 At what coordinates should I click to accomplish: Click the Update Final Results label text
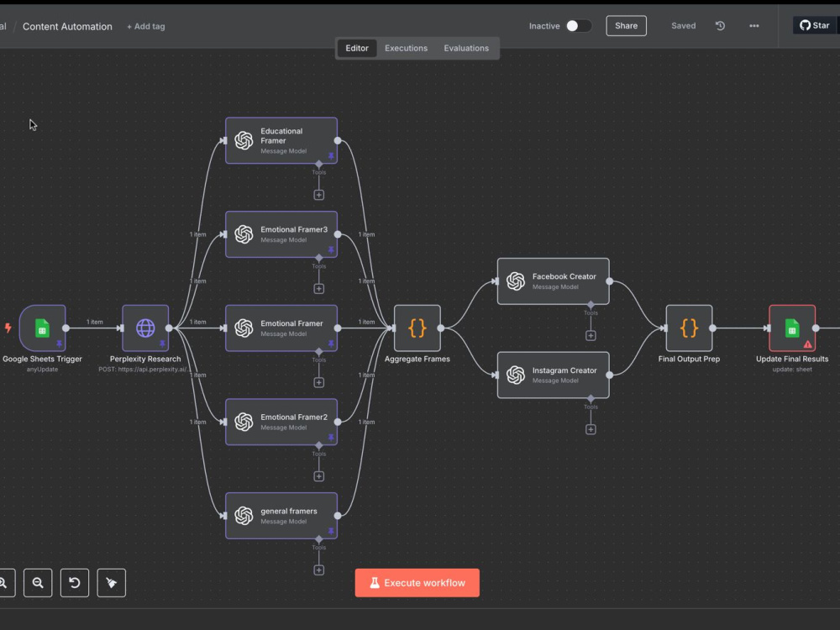(792, 359)
